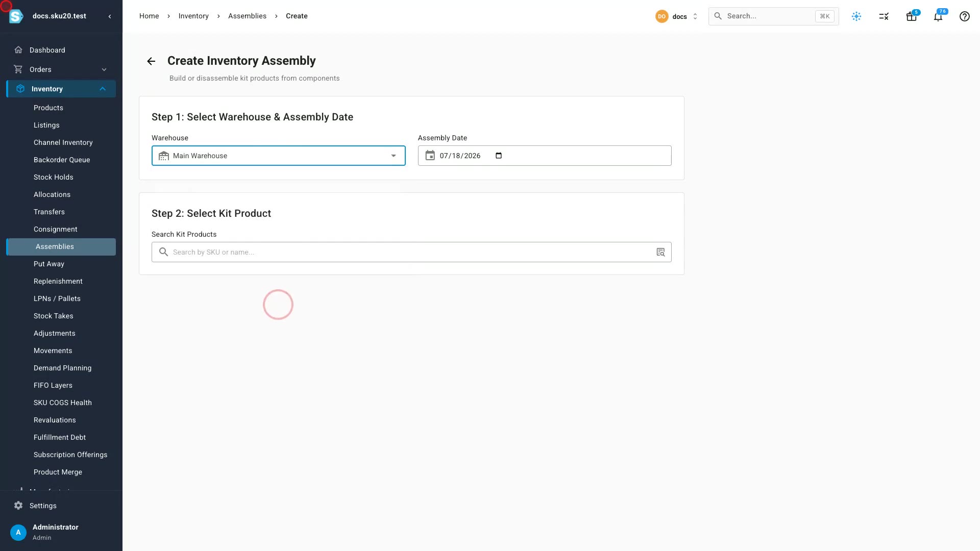Open the advanced product lookup icon in search
This screenshot has width=980, height=551.
[x=660, y=252]
